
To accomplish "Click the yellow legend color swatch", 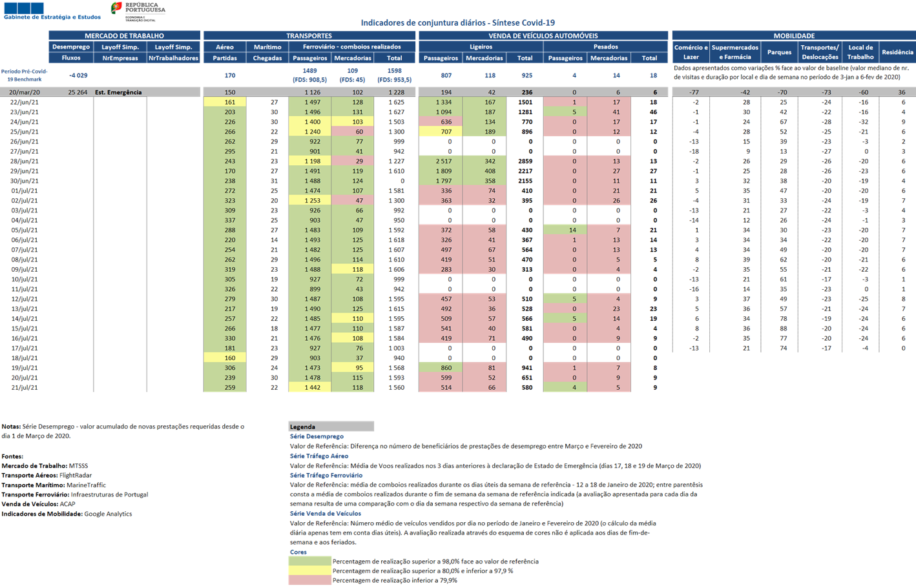I will coord(309,571).
